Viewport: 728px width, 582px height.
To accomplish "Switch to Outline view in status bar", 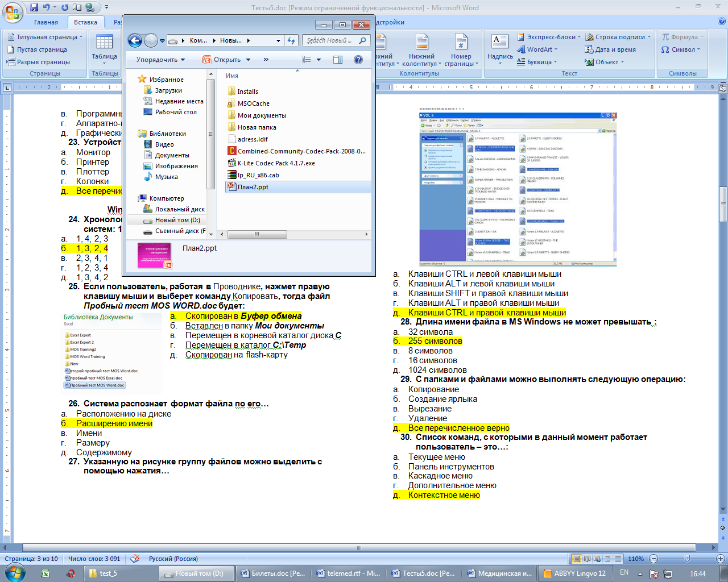I will 607,559.
